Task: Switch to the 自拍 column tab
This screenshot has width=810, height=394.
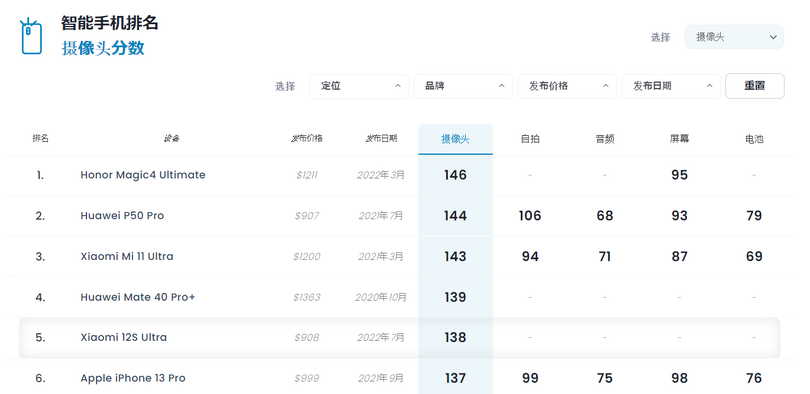Action: click(x=530, y=139)
